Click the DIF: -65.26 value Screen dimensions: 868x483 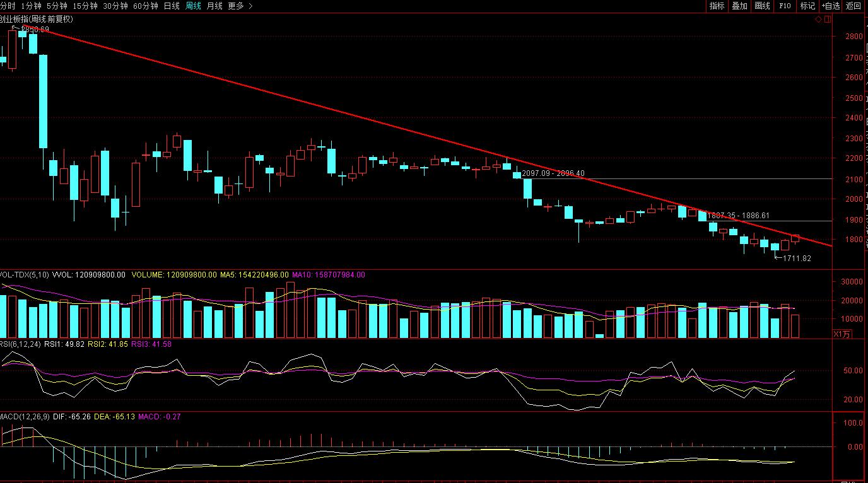tap(71, 417)
